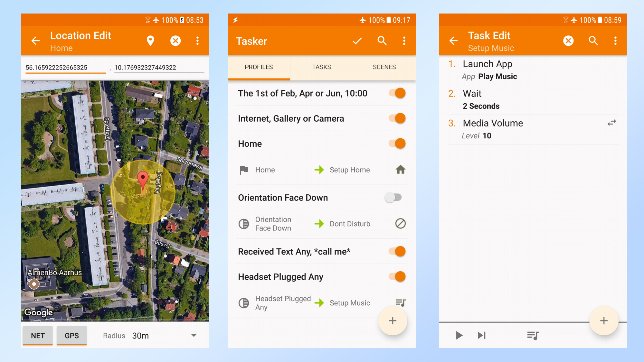Click the play button in Task Edit
Screen dimensions: 644x362
(459, 334)
